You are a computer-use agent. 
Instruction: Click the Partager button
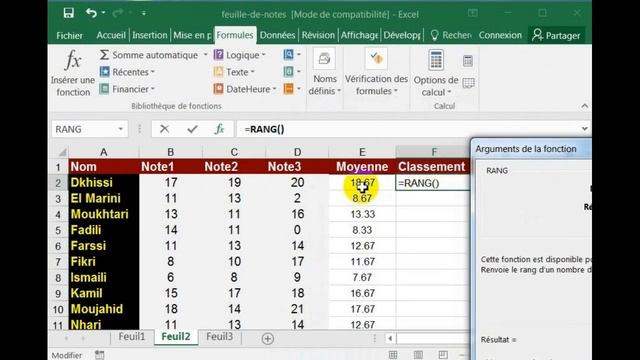point(556,36)
